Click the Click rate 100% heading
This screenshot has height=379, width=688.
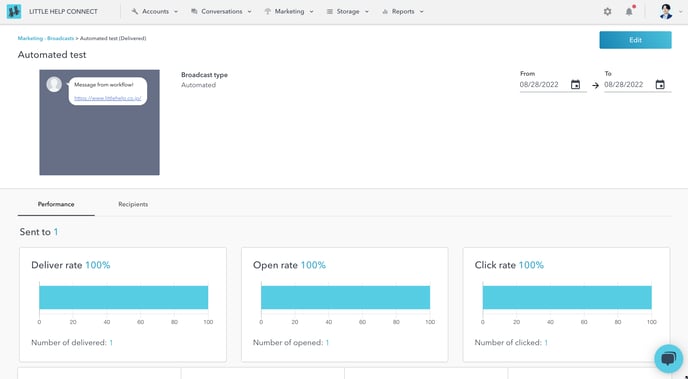509,265
